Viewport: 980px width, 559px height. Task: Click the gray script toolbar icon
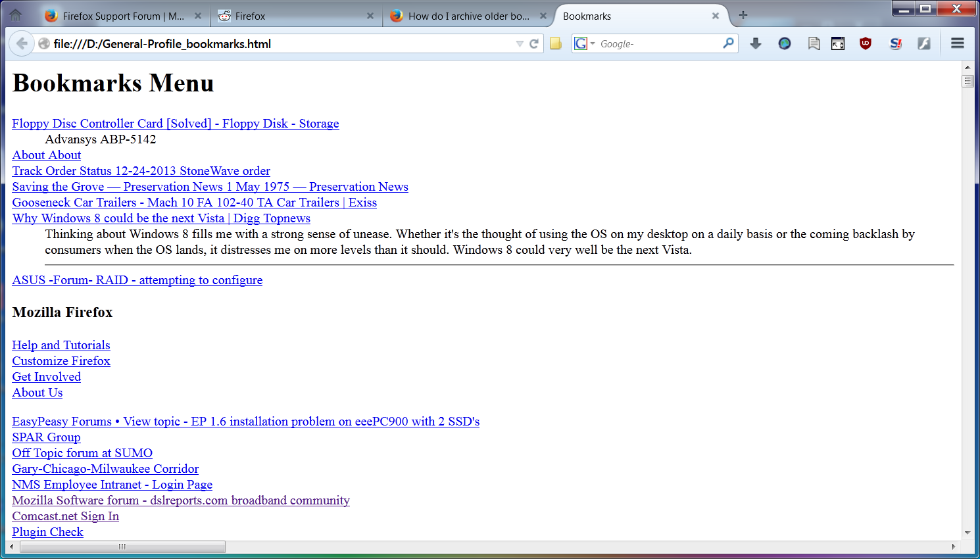pyautogui.click(x=924, y=43)
